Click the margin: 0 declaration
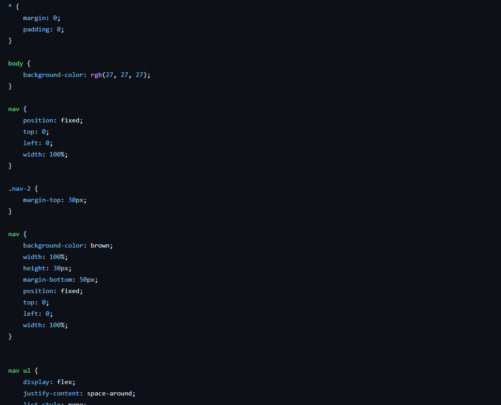The width and height of the screenshot is (501, 405). point(42,18)
